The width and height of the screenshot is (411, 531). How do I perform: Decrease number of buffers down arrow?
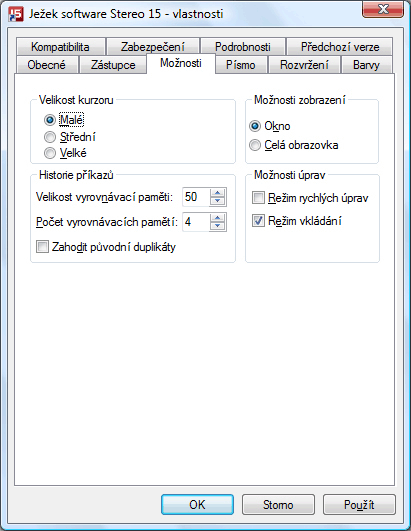point(217,226)
